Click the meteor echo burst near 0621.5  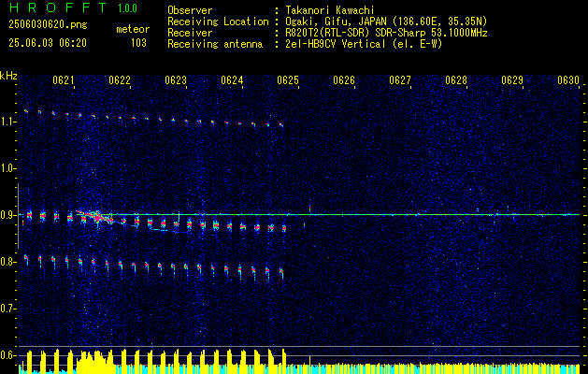95,216
